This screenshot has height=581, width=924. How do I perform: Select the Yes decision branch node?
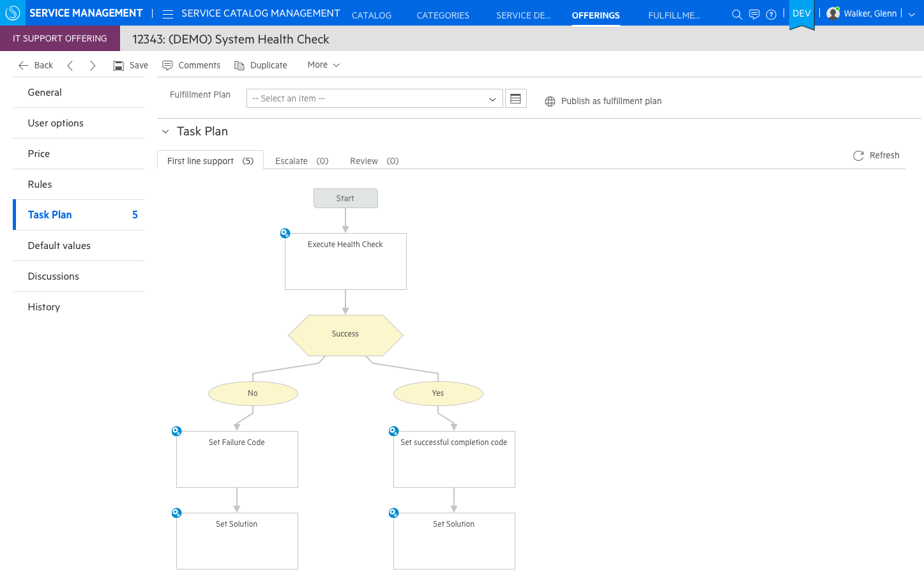438,393
